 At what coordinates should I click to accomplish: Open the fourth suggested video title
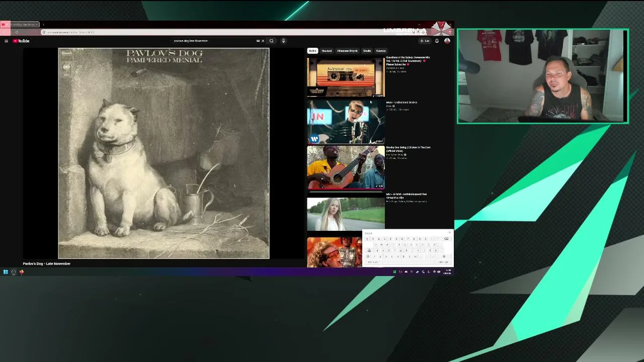(x=407, y=196)
